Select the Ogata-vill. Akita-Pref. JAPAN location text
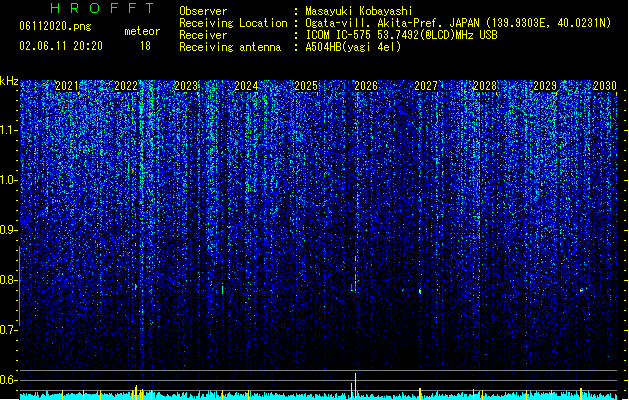 click(x=458, y=23)
